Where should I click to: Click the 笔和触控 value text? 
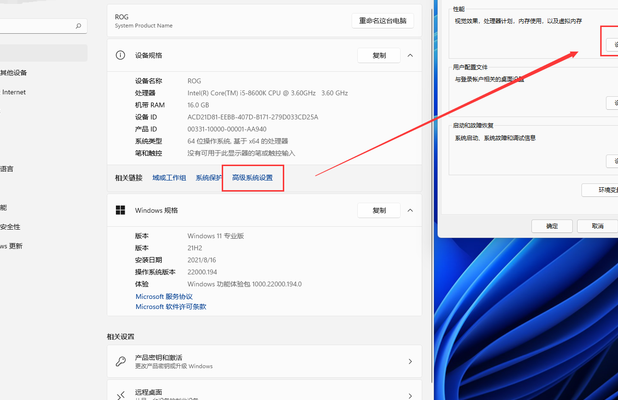(241, 153)
